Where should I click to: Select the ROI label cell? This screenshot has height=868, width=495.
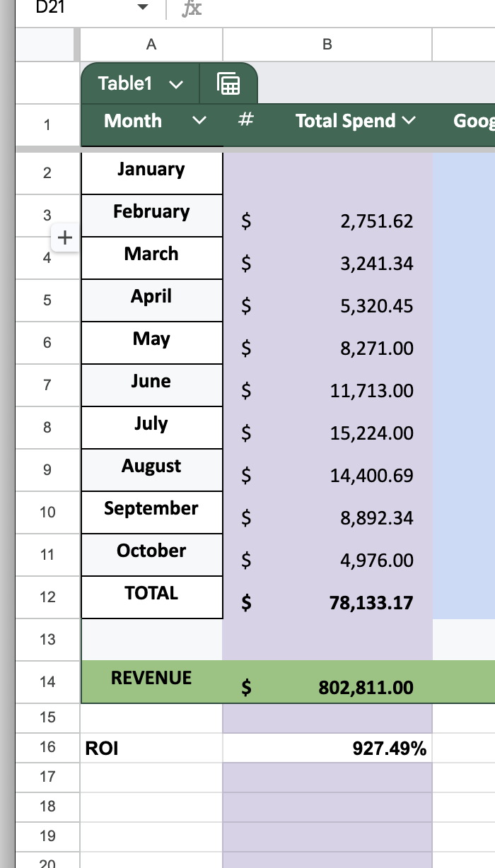pyautogui.click(x=151, y=748)
